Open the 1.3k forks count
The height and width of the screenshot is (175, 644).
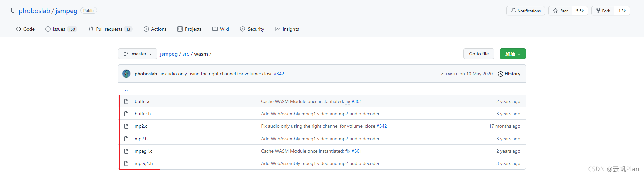[622, 11]
